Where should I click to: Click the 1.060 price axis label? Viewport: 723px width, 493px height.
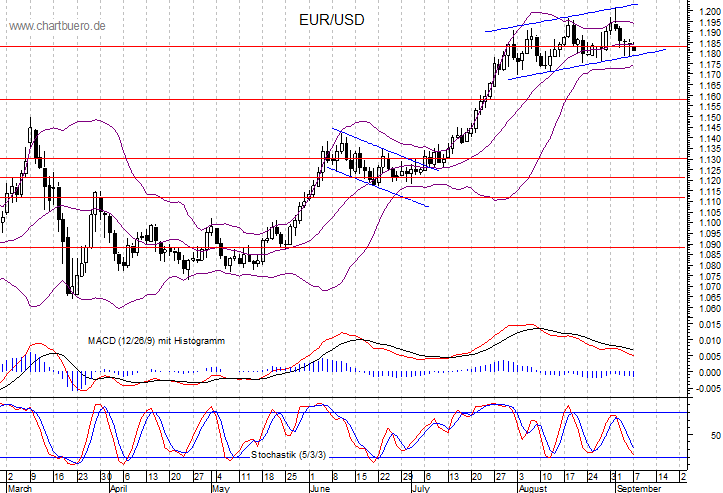pyautogui.click(x=710, y=308)
